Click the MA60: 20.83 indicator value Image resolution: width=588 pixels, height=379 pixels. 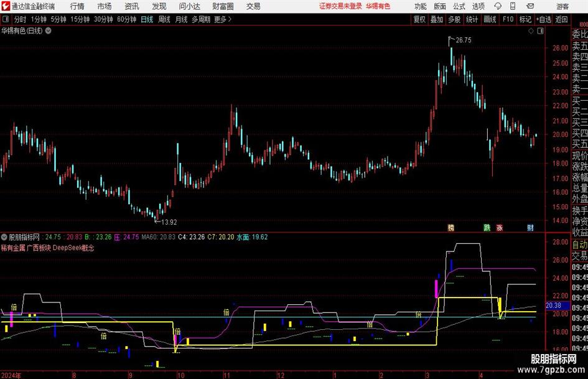coord(158,237)
